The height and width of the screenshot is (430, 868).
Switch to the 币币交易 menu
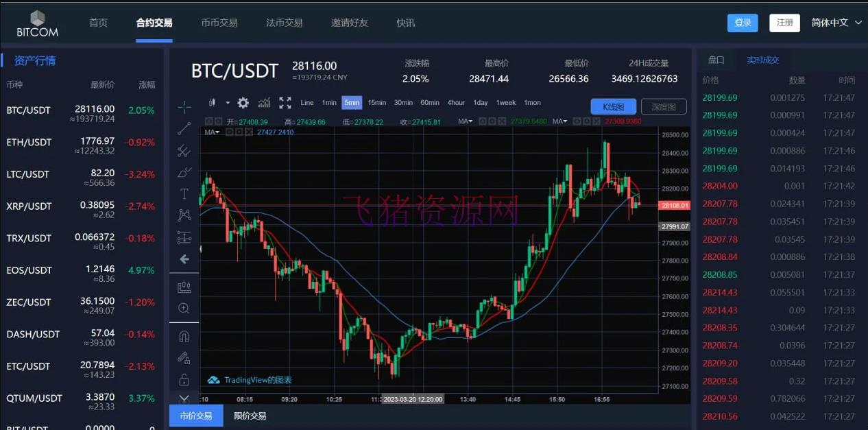coord(219,22)
